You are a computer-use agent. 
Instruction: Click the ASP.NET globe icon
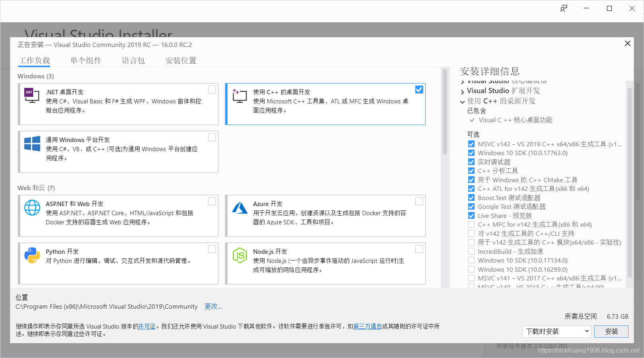[x=32, y=208]
